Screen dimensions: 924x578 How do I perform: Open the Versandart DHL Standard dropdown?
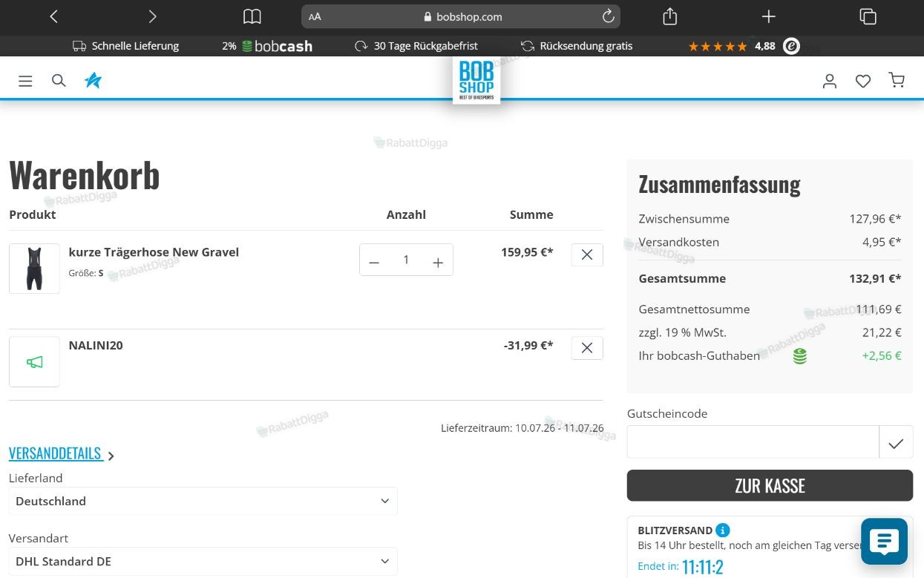tap(203, 561)
